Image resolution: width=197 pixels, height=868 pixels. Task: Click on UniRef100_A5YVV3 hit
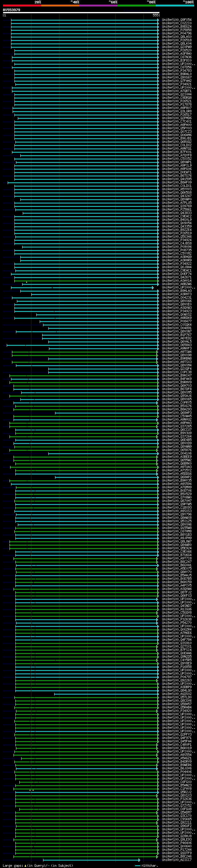point(177,189)
